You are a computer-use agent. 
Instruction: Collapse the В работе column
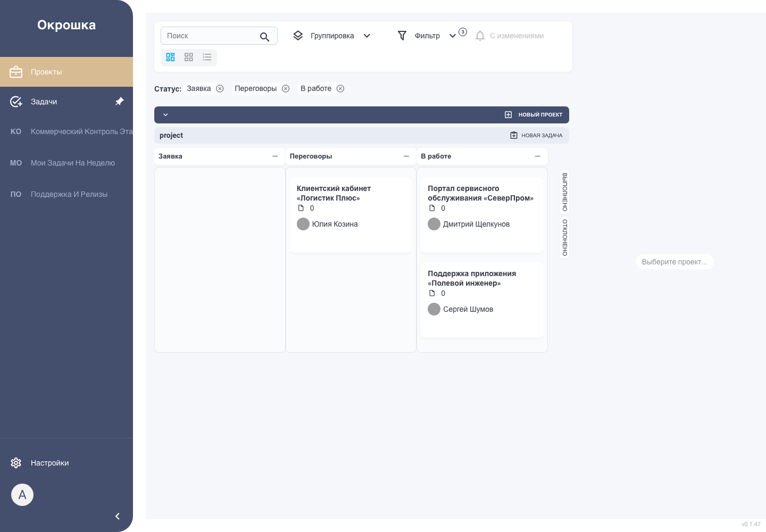[x=538, y=156]
